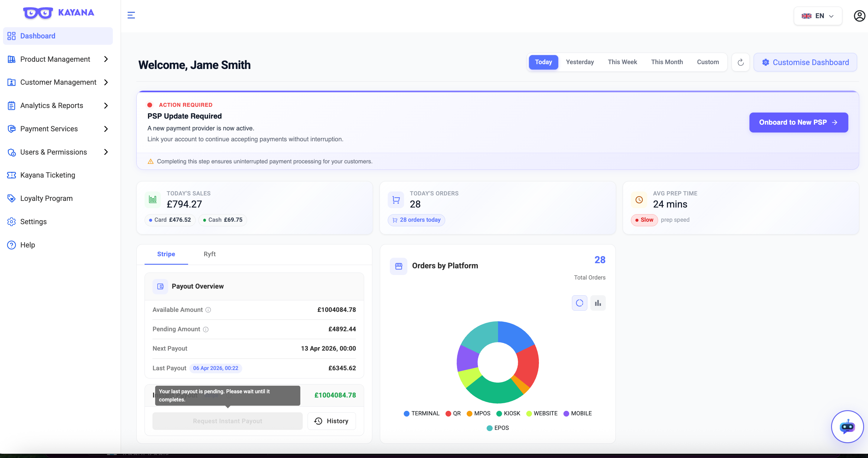
Task: Expand the Payment Services submenu
Action: (58, 129)
